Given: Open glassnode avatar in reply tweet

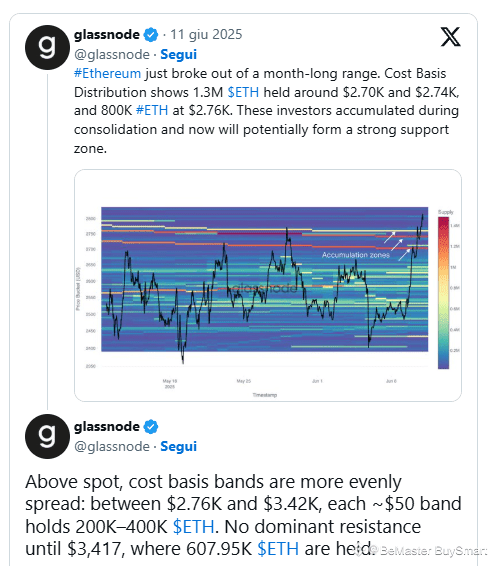Looking at the screenshot, I should [47, 436].
